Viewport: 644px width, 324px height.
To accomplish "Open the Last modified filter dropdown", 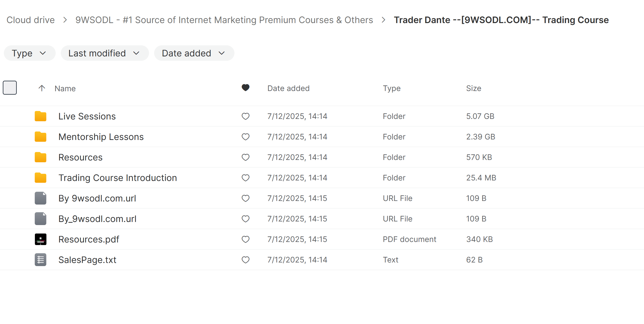I will click(x=104, y=53).
